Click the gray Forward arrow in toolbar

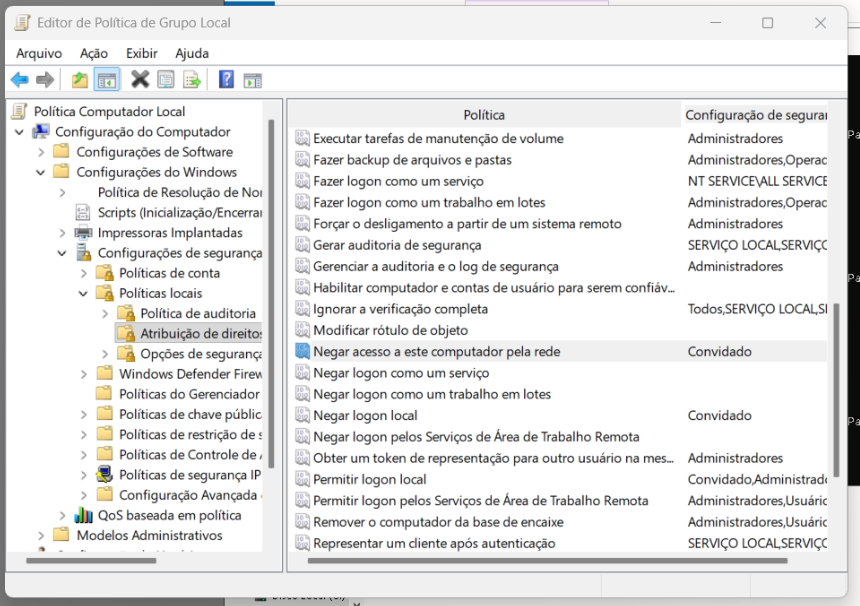tap(45, 80)
